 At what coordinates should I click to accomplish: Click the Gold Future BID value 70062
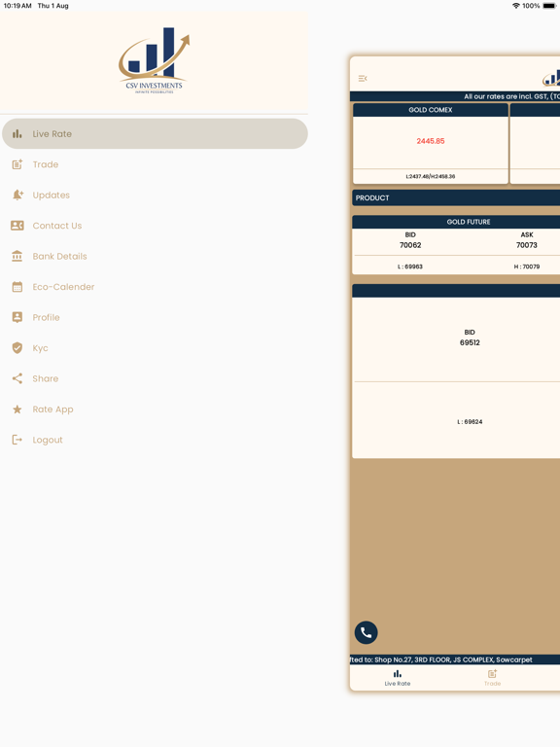(410, 245)
